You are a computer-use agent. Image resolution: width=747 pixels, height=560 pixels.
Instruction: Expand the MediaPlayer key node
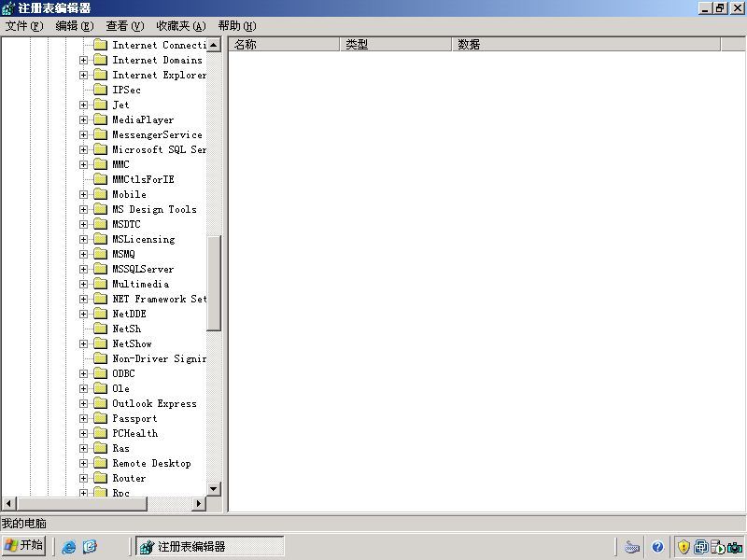click(x=83, y=119)
